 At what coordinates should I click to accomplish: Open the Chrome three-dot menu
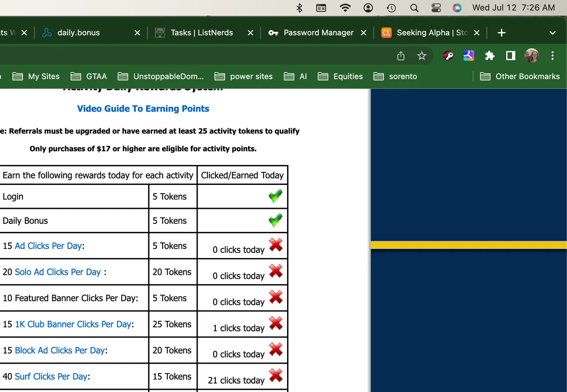click(552, 56)
